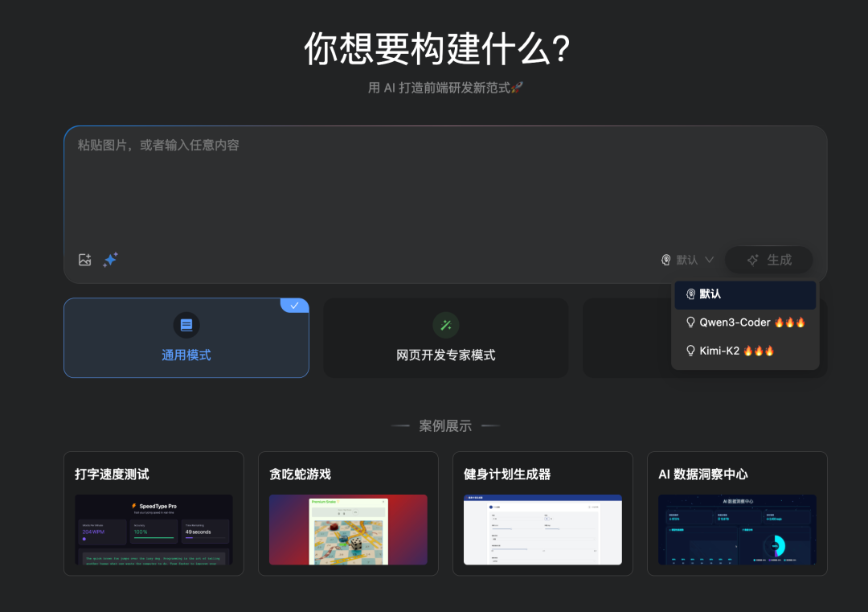Open the 默认 model dropdown
Image resolution: width=868 pixels, height=612 pixels.
[687, 260]
